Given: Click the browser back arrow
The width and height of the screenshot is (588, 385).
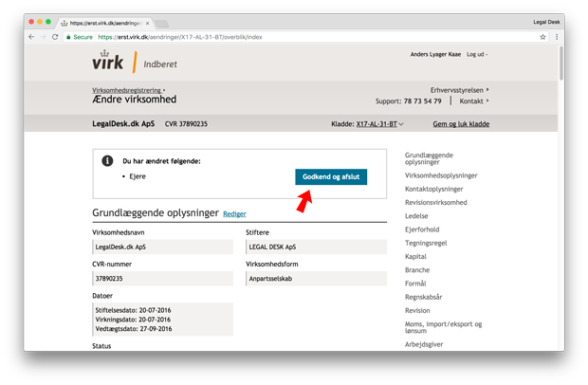Looking at the screenshot, I should pos(31,37).
